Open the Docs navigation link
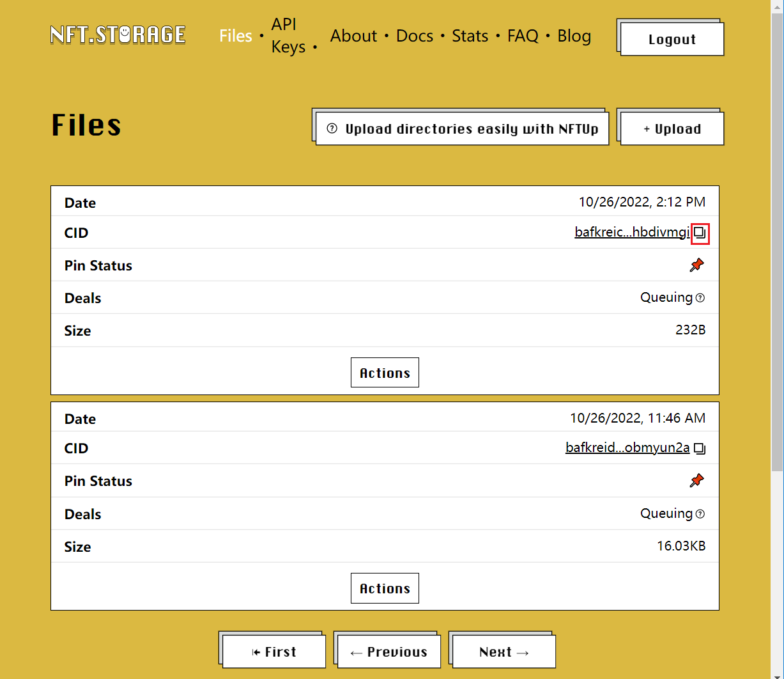The height and width of the screenshot is (679, 784). (x=414, y=36)
